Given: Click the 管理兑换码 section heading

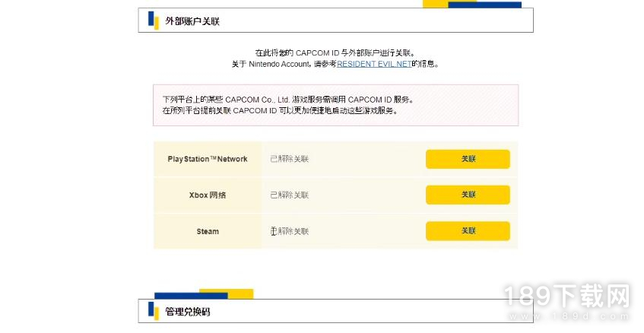Looking at the screenshot, I should click(x=187, y=312).
